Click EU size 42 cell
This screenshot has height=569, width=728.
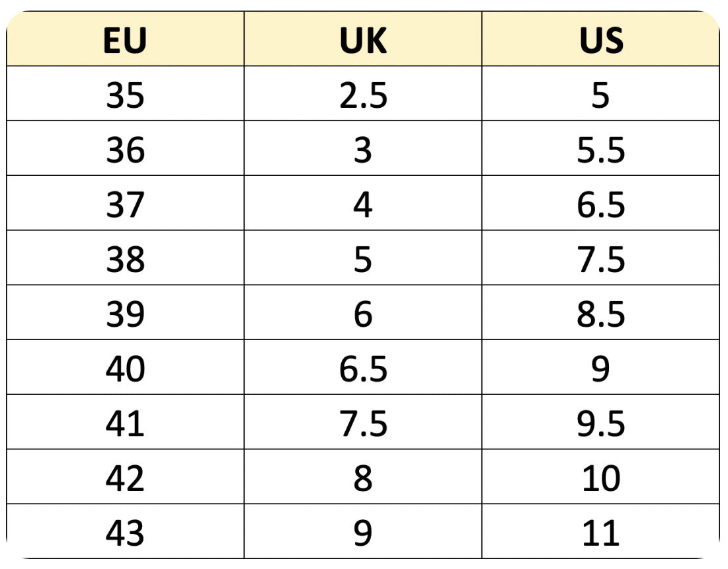(x=125, y=478)
